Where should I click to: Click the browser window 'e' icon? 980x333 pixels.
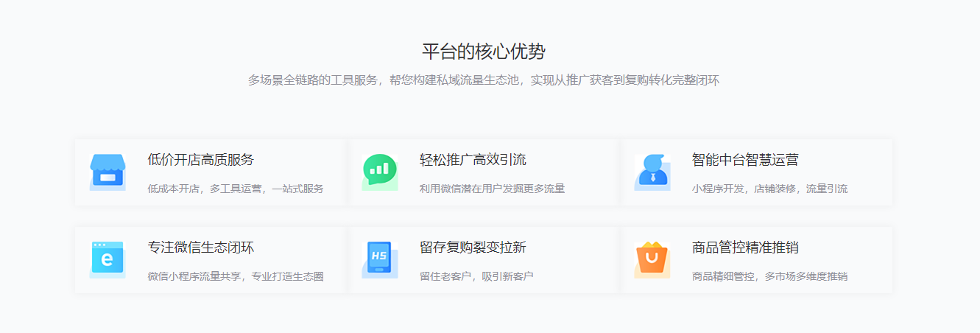pyautogui.click(x=107, y=259)
